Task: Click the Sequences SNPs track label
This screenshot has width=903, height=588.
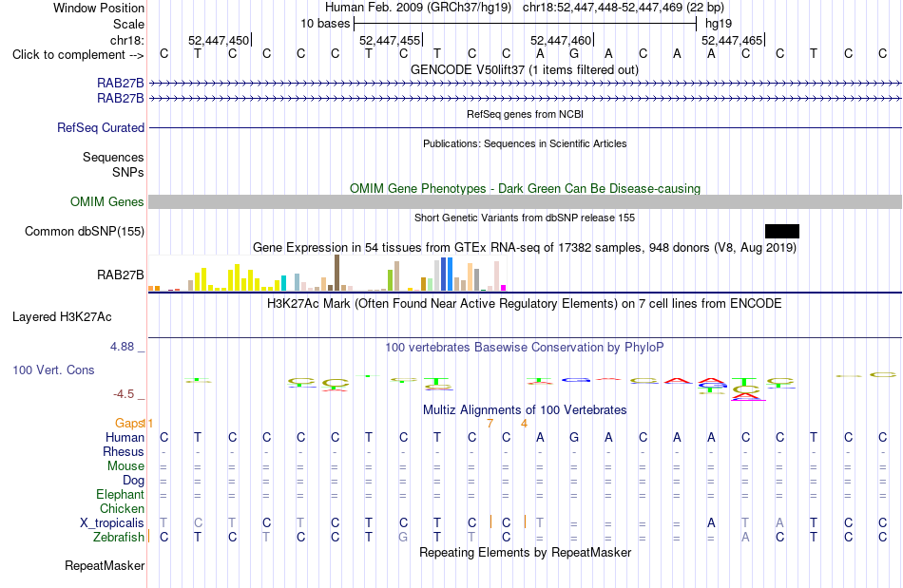Action: coord(113,164)
